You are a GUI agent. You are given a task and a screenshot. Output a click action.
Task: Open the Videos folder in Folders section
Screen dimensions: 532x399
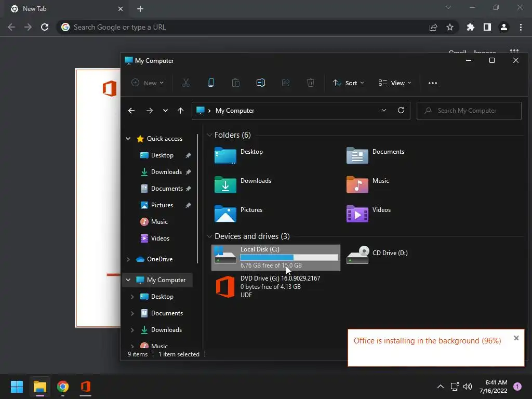coord(368,214)
